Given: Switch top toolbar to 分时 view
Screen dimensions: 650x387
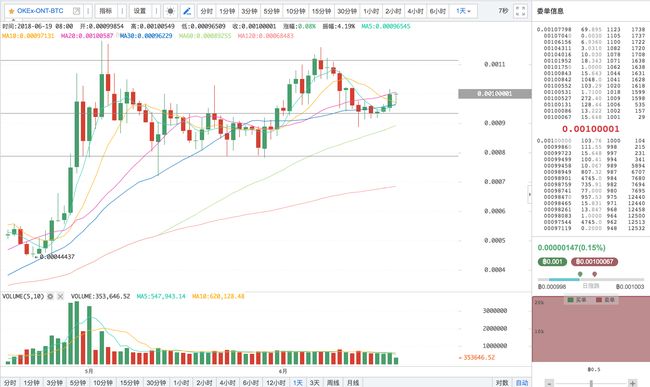Looking at the screenshot, I should pos(206,11).
